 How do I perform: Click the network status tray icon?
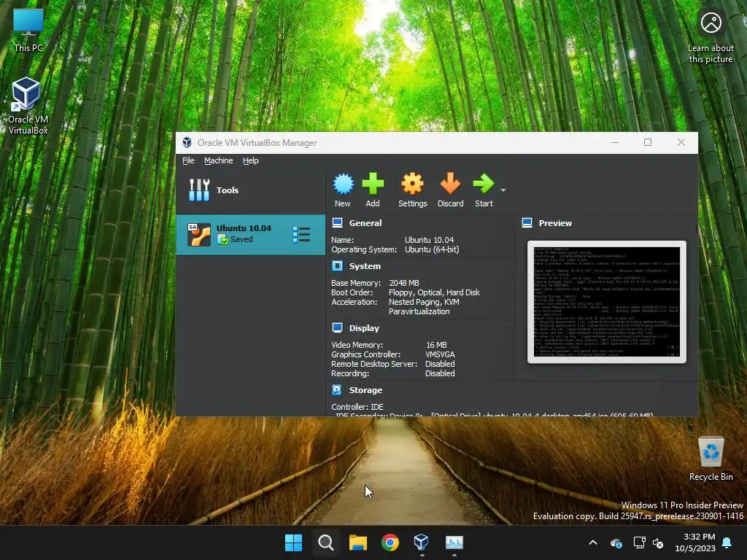pos(639,542)
